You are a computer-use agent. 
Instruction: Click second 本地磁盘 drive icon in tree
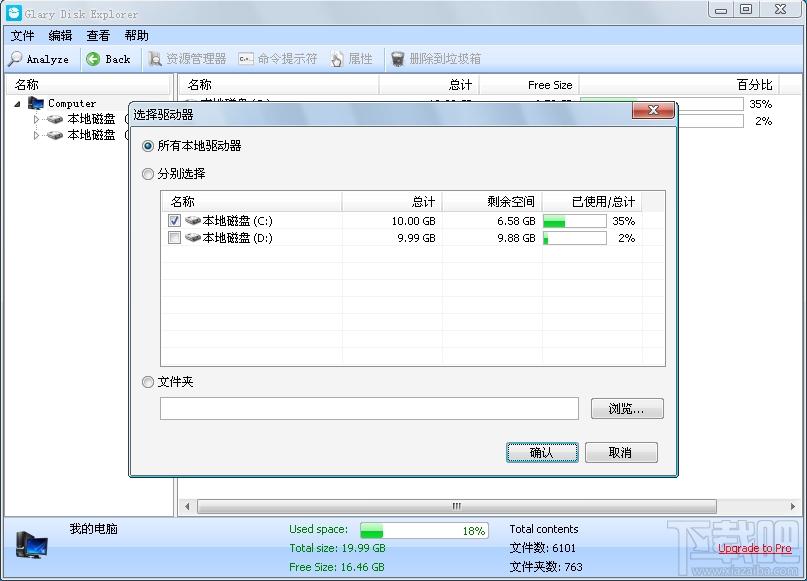tap(55, 135)
